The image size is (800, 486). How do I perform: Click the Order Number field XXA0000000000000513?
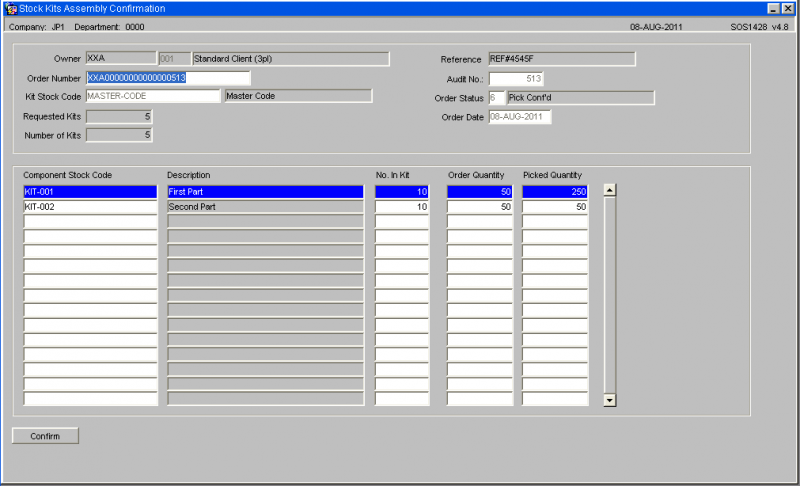tap(168, 78)
